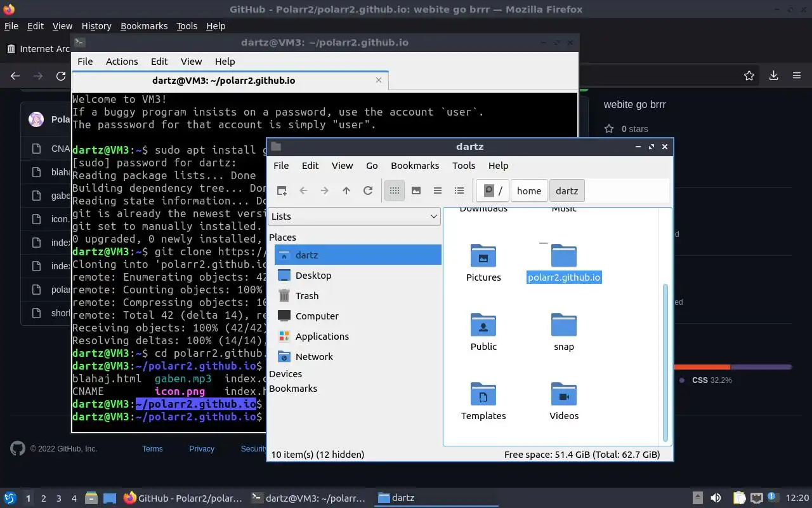Image resolution: width=812 pixels, height=508 pixels.
Task: Switch to workspace 4 in pager
Action: point(74,498)
